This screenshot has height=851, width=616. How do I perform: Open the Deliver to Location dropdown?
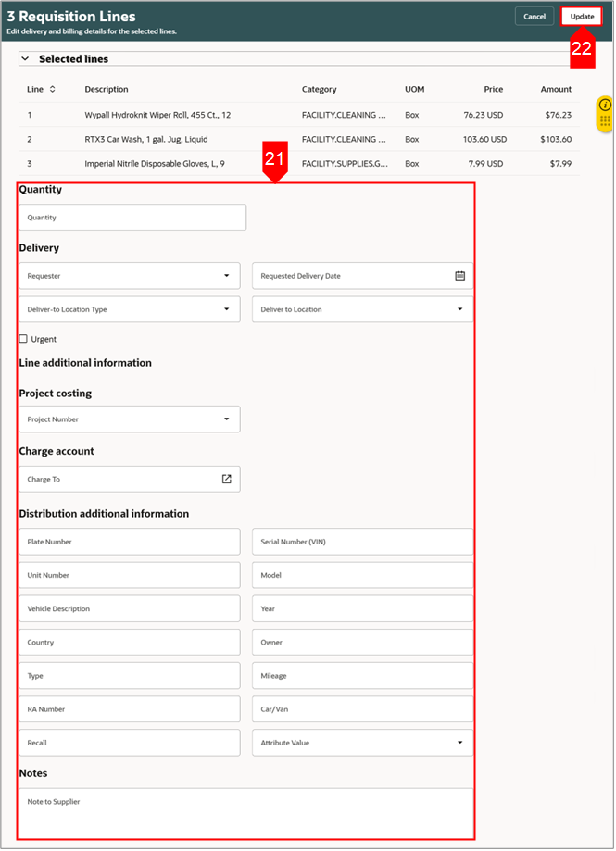tap(459, 309)
